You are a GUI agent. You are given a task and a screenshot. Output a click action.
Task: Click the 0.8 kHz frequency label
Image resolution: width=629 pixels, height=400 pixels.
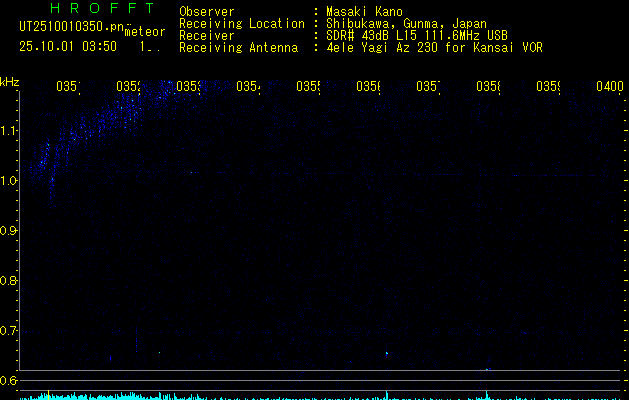[x=9, y=280]
